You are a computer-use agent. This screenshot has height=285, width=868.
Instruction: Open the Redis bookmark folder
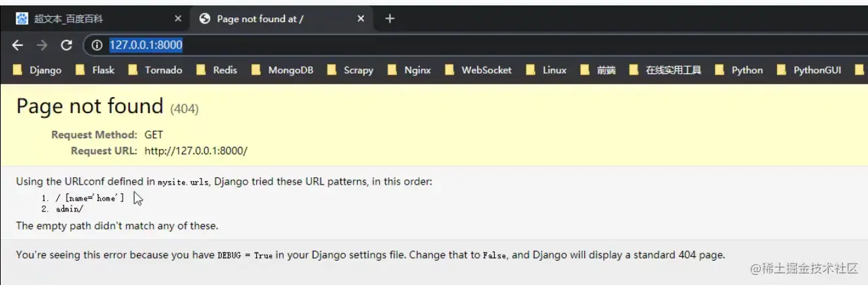(x=218, y=70)
